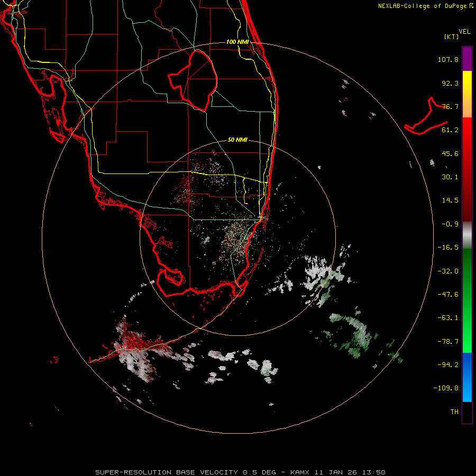Viewport: 476px width, 476px height.
Task: Click the VEL legend title
Action: pos(464,32)
